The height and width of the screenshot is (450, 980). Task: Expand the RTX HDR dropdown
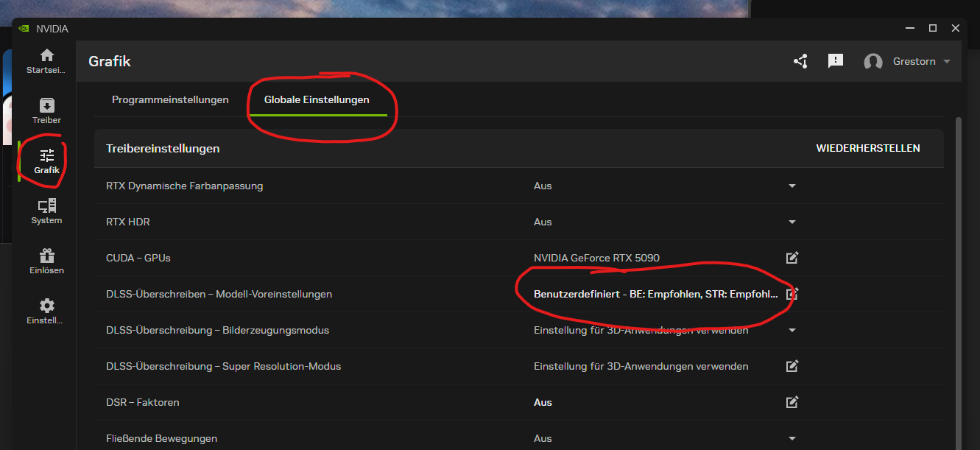[x=792, y=222]
